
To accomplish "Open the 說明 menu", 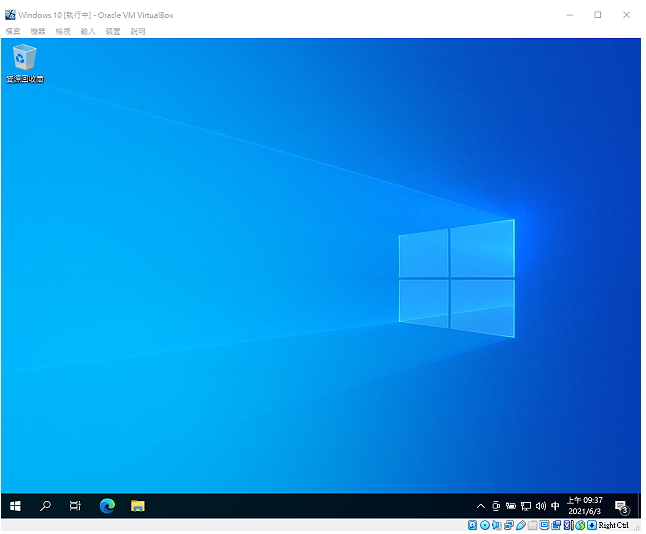I will point(138,31).
